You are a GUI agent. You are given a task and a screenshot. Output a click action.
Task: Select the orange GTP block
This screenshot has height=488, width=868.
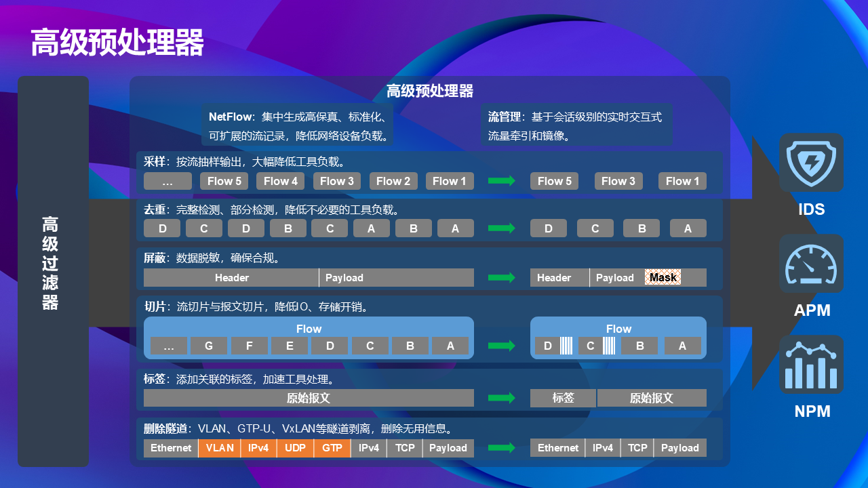point(332,448)
